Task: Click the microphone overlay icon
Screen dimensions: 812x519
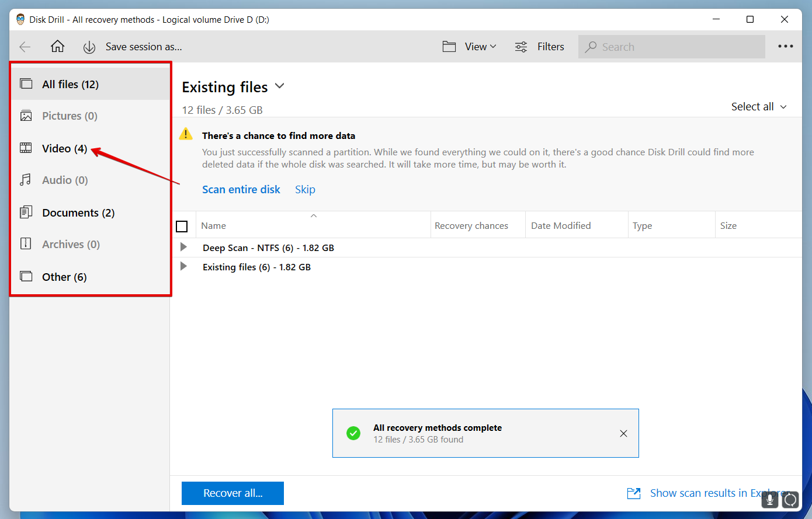Action: click(x=770, y=499)
